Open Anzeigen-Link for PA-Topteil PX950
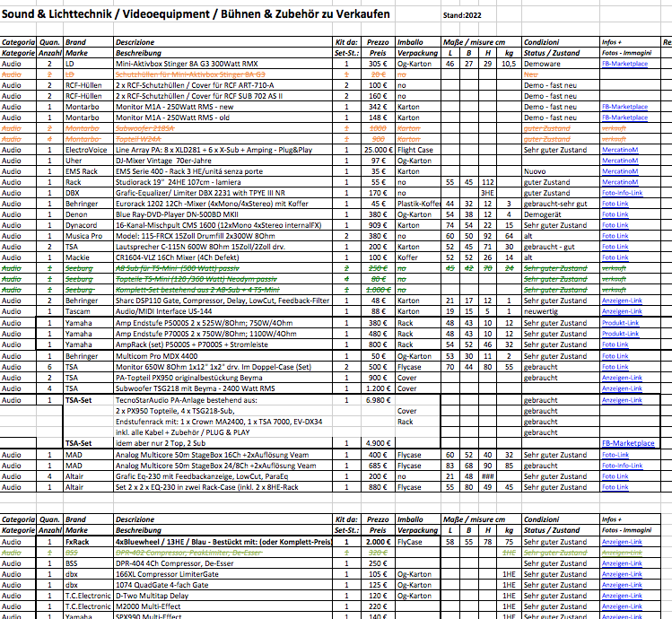The image size is (672, 619). click(x=622, y=378)
